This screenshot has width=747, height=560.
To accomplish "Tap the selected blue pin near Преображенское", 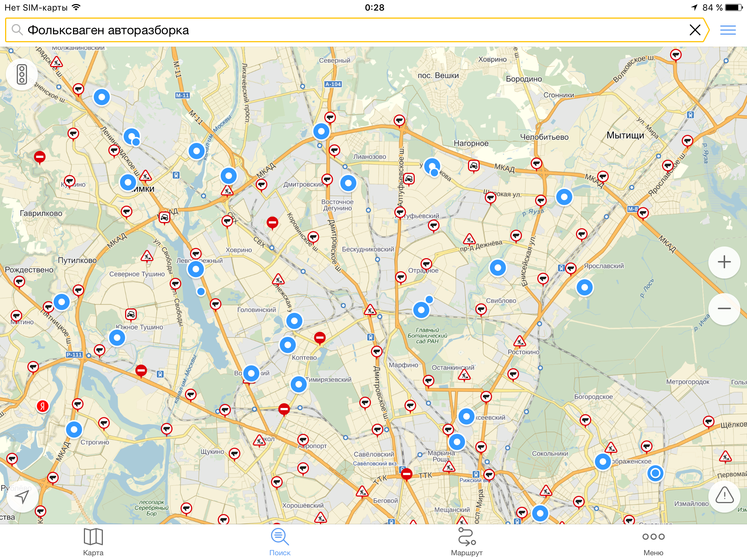I will tap(655, 473).
